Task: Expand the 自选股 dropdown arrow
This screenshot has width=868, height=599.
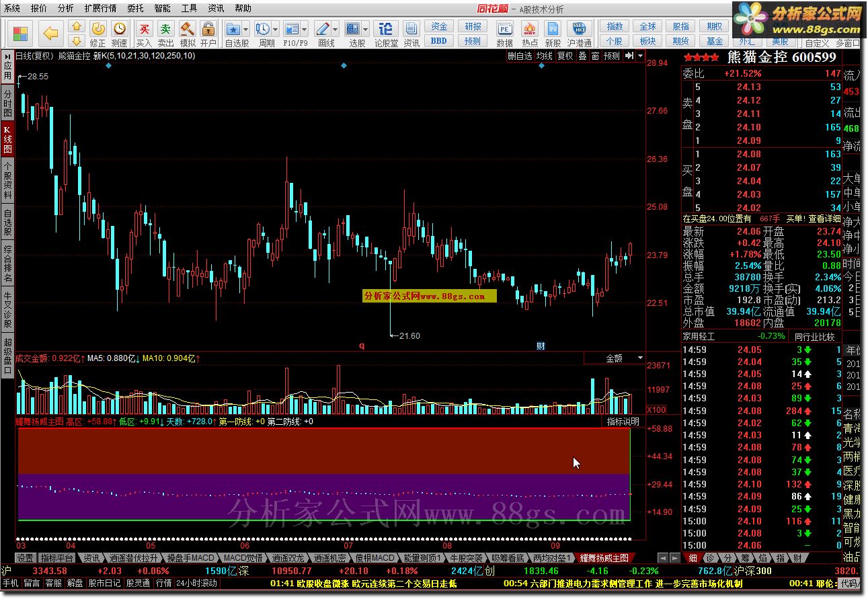Action: (245, 30)
